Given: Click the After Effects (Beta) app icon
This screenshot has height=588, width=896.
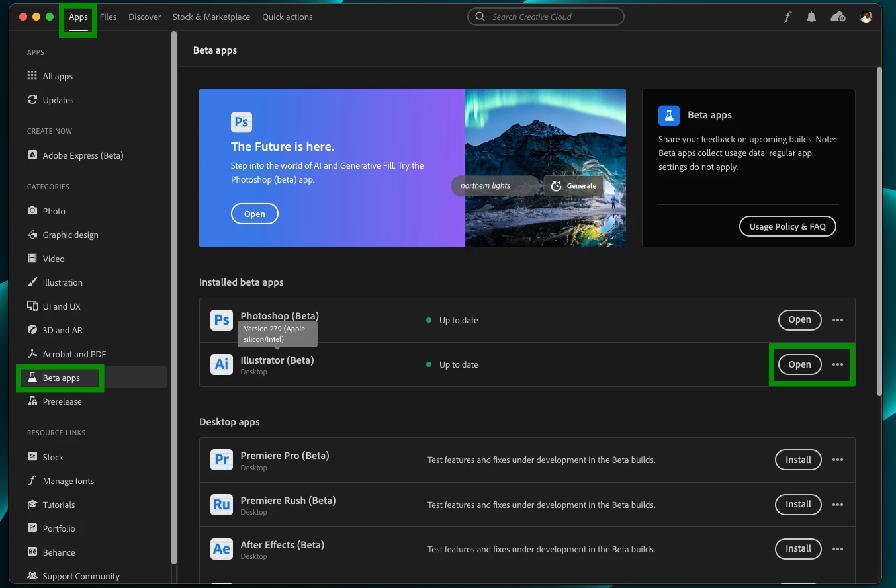Looking at the screenshot, I should [x=222, y=548].
